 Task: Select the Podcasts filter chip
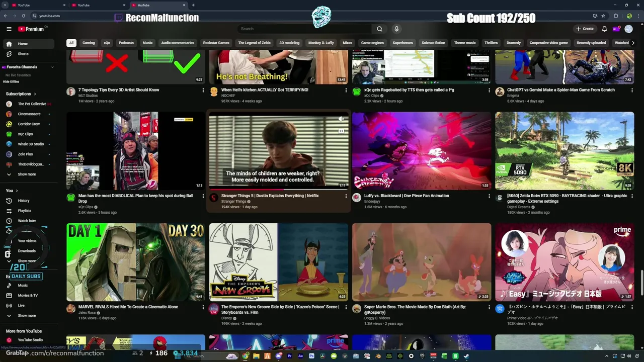click(126, 43)
